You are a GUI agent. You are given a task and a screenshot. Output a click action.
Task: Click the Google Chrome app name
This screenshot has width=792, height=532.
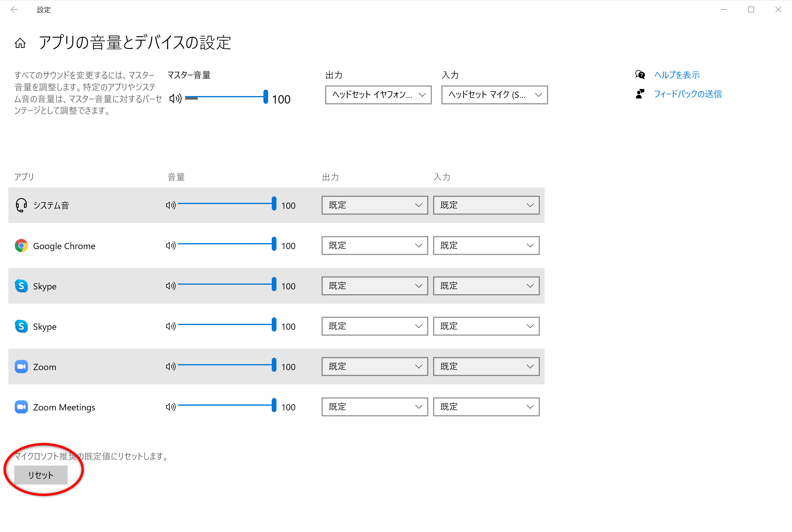pos(64,246)
